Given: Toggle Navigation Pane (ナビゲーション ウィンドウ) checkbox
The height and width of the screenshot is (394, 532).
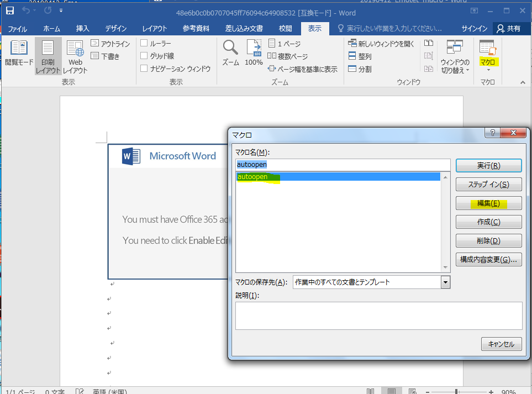Looking at the screenshot, I should pos(144,69).
